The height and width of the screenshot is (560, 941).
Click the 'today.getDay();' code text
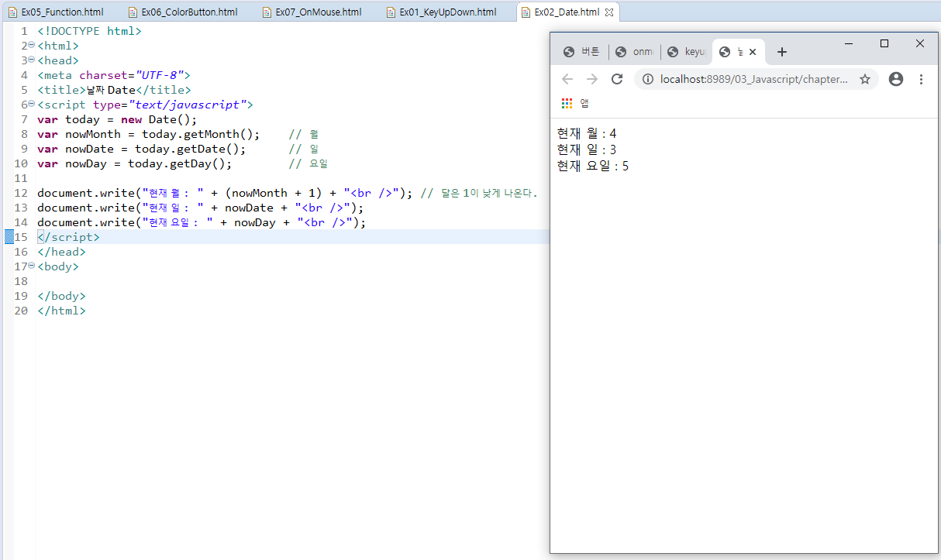click(180, 163)
